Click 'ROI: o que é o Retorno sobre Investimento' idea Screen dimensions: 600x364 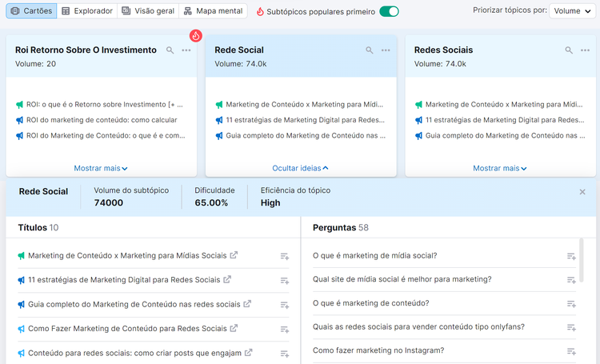point(105,105)
